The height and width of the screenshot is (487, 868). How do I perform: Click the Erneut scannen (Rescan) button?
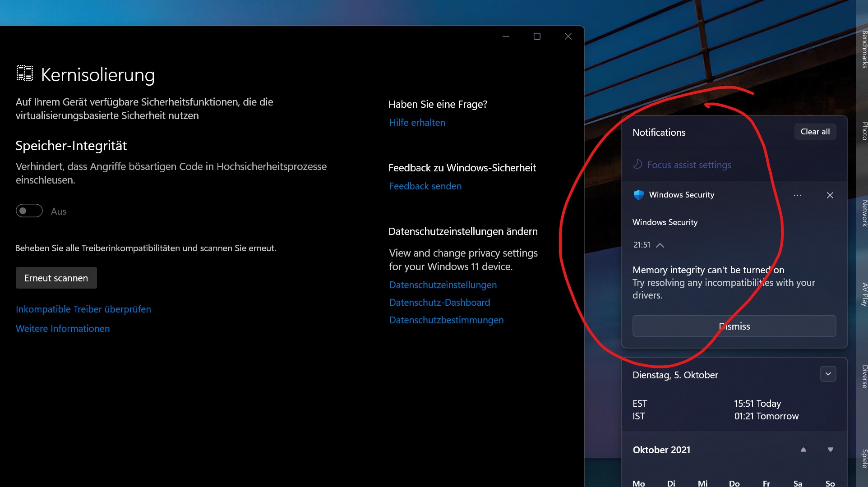point(56,278)
